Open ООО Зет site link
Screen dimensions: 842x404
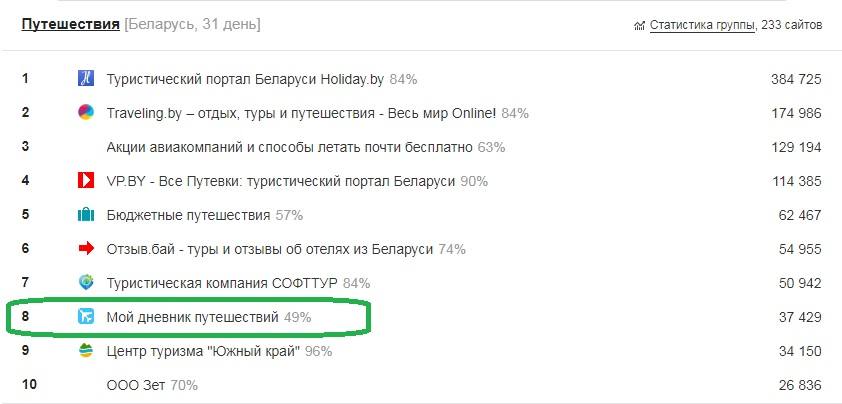click(x=136, y=385)
